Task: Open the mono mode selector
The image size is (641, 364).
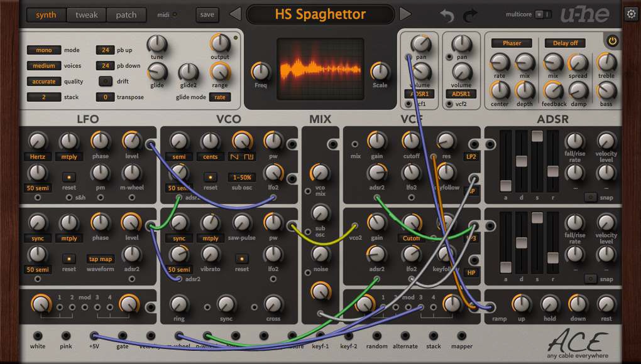Action: pos(44,50)
